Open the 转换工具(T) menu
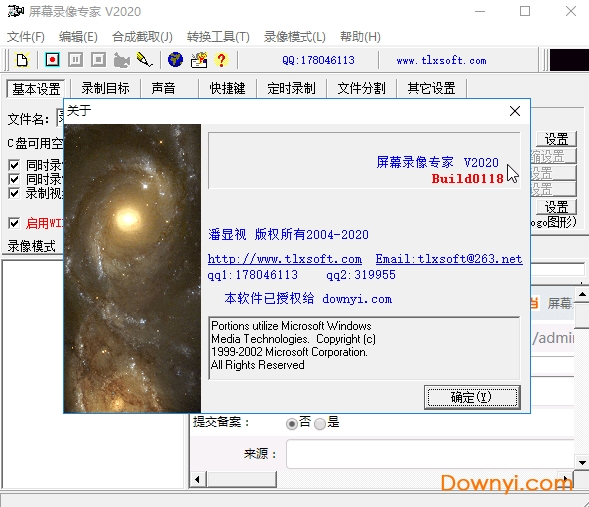 (x=218, y=37)
